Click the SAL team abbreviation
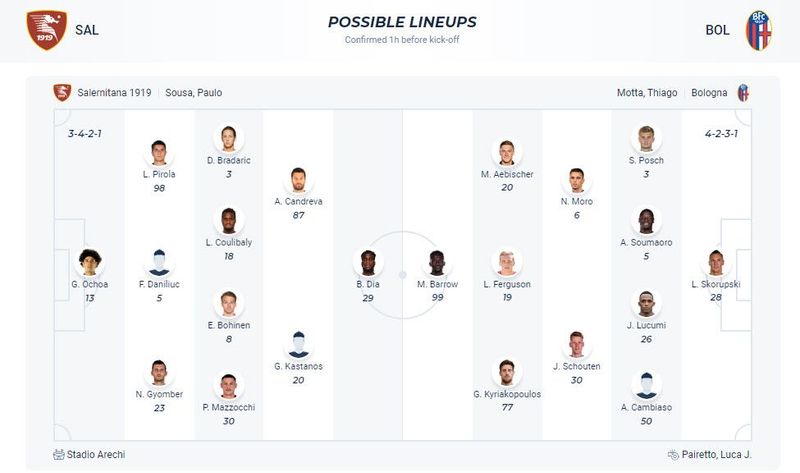 (x=87, y=30)
